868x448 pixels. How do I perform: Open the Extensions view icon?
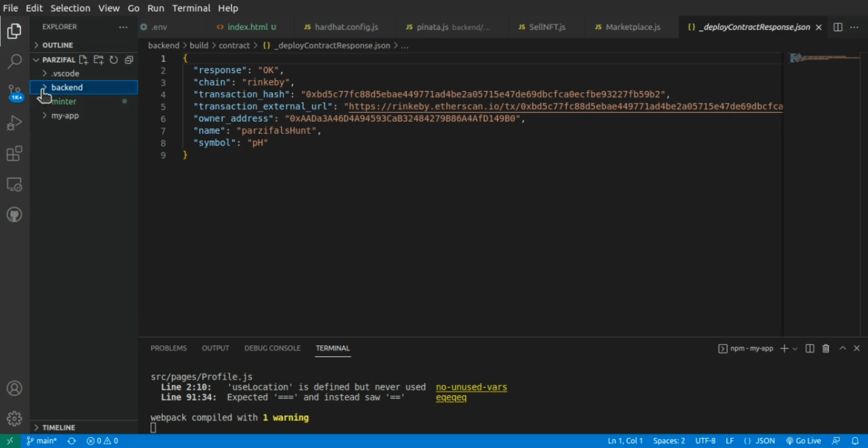(14, 154)
